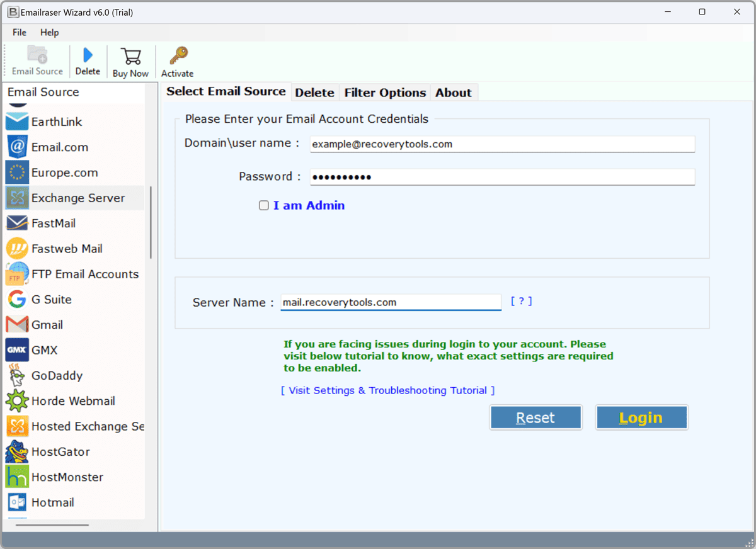Select the Hosted Exchange Server icon

point(17,426)
